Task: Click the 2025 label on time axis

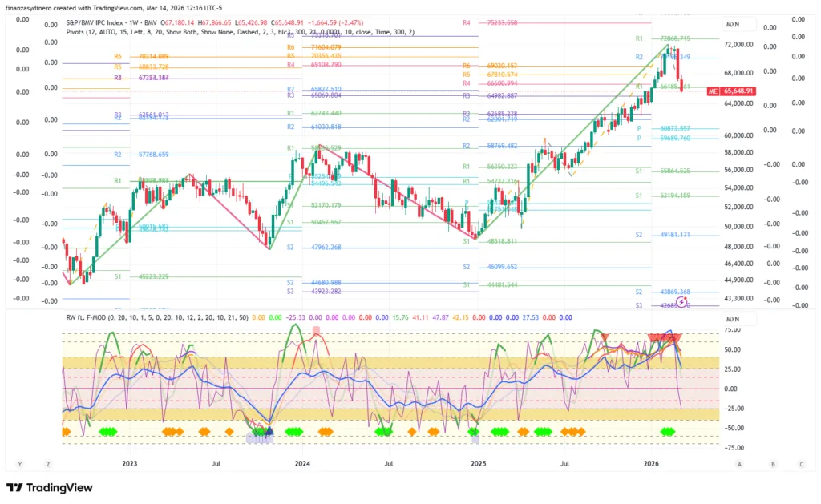Action: click(478, 463)
